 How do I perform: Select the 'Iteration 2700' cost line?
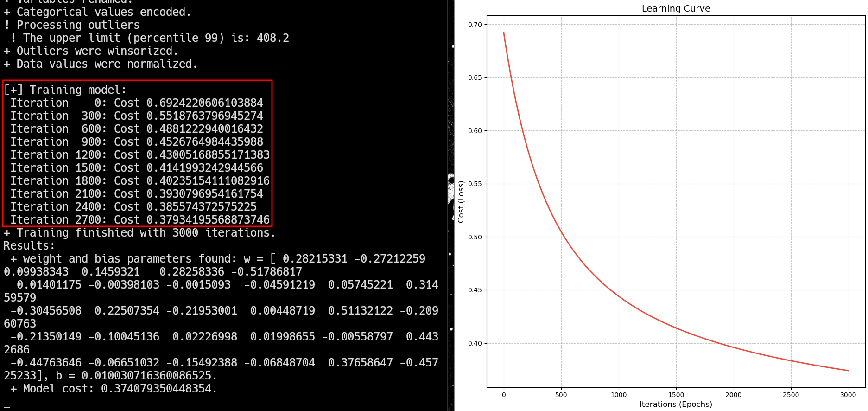point(140,220)
